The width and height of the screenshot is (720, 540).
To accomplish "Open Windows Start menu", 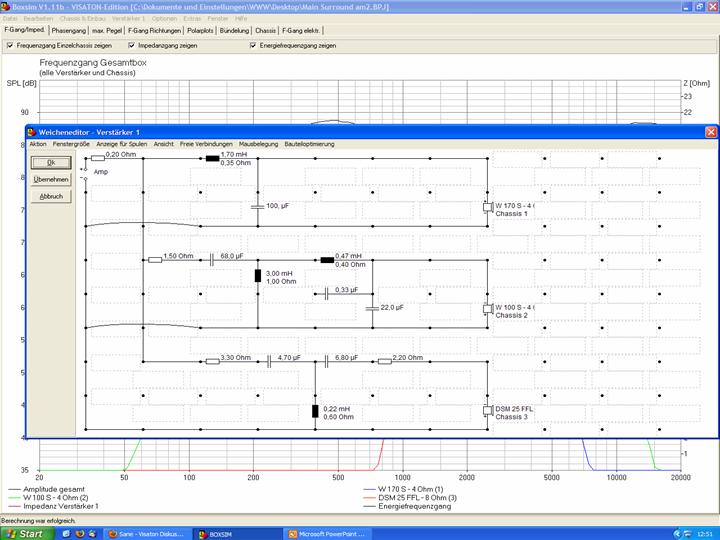I will coord(24,534).
